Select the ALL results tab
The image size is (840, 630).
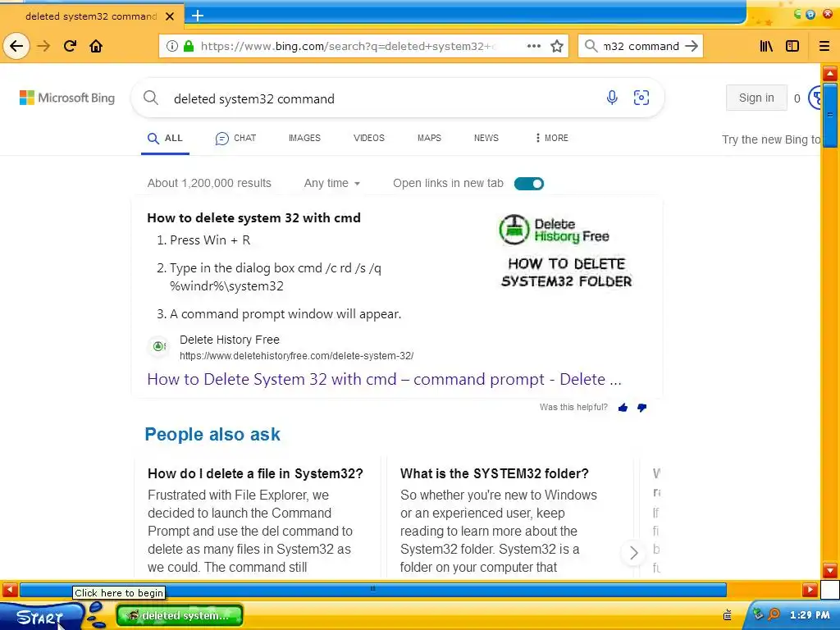click(x=165, y=138)
